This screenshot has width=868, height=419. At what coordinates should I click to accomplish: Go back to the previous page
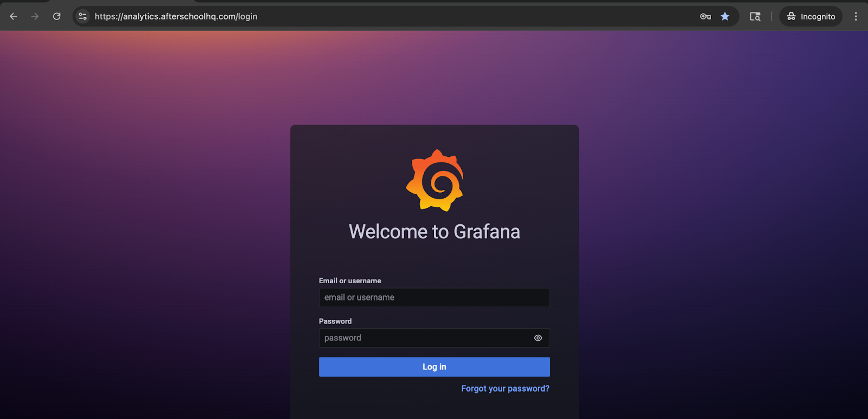[x=14, y=16]
